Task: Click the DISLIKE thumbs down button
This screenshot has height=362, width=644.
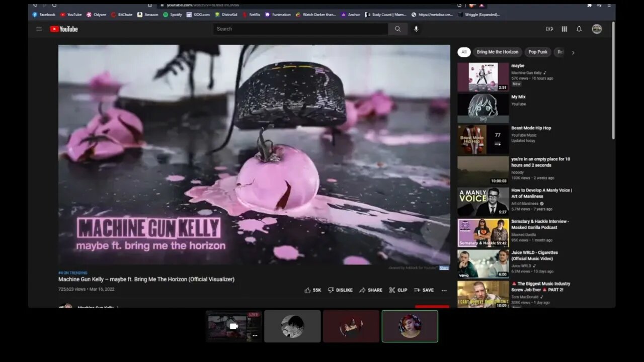Action: coord(340,290)
